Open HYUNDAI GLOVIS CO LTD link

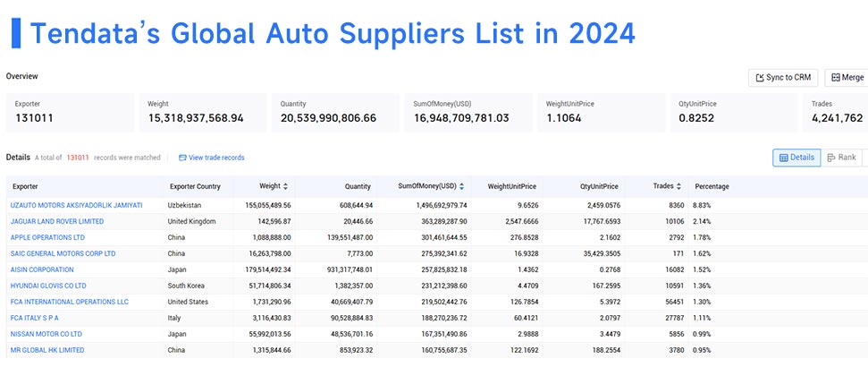(x=48, y=286)
